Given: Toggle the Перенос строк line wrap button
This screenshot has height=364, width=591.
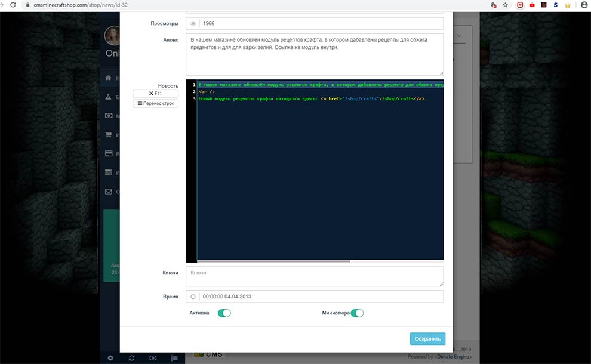Looking at the screenshot, I should tap(155, 103).
